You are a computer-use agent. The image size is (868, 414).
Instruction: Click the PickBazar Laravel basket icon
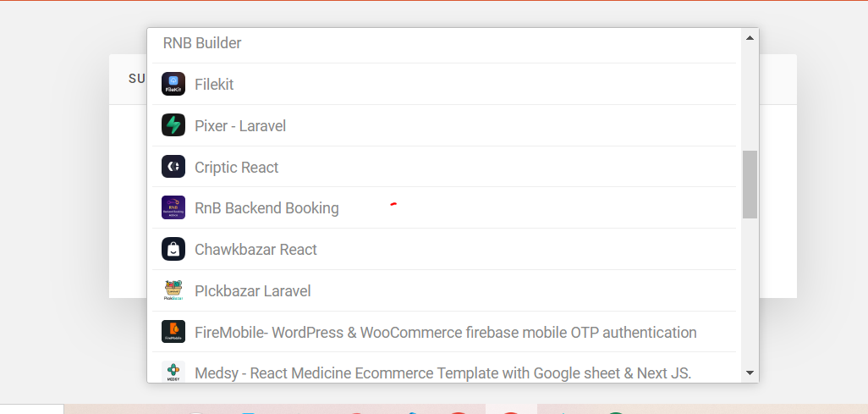coord(173,290)
